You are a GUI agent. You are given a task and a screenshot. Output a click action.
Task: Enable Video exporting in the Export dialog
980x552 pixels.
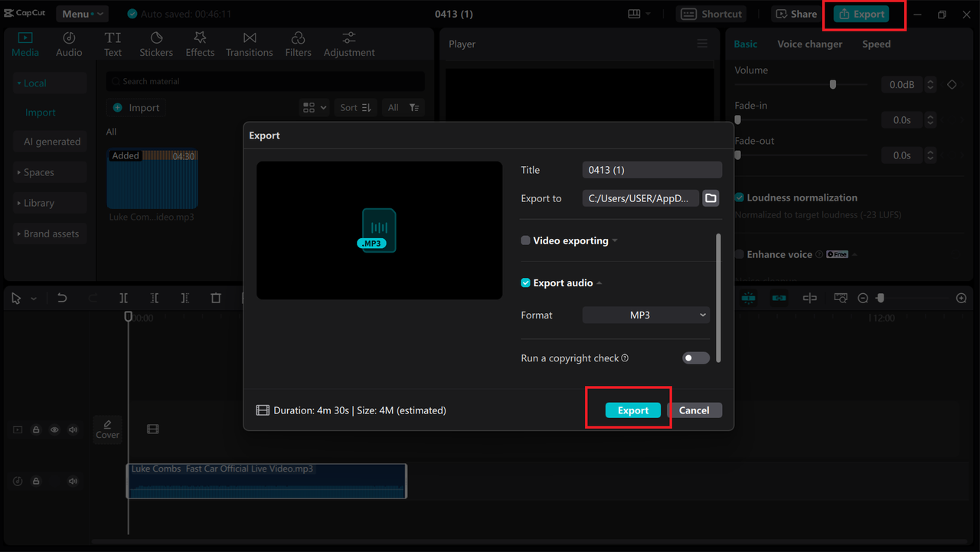tap(525, 240)
